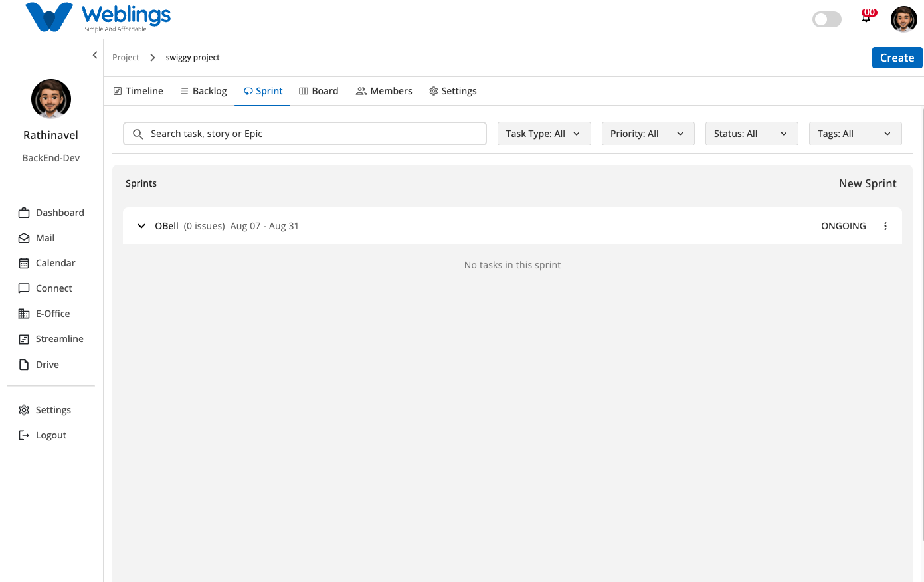The height and width of the screenshot is (582, 924).
Task: Switch to the Backlog tab
Action: tap(204, 91)
